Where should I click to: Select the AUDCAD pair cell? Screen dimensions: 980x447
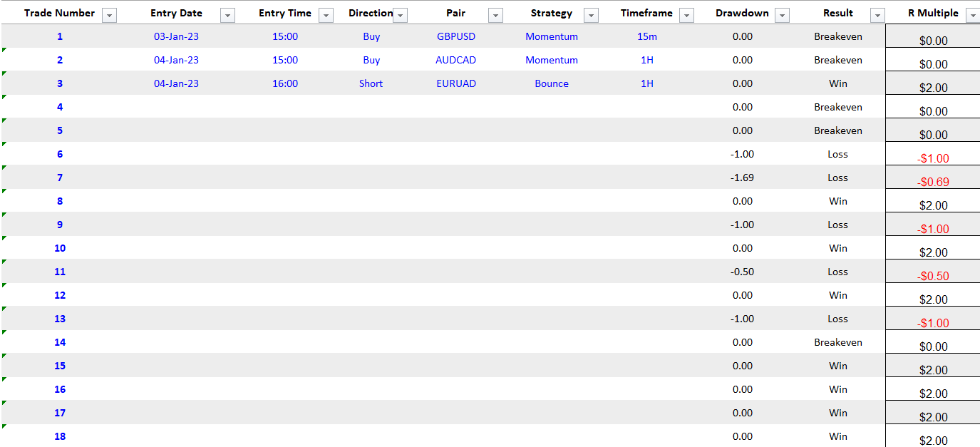(455, 60)
